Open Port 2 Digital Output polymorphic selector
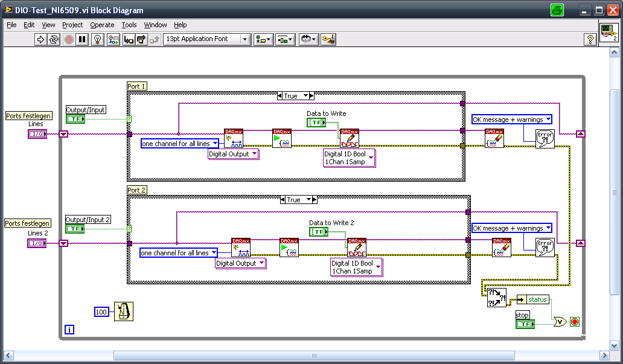 240,263
